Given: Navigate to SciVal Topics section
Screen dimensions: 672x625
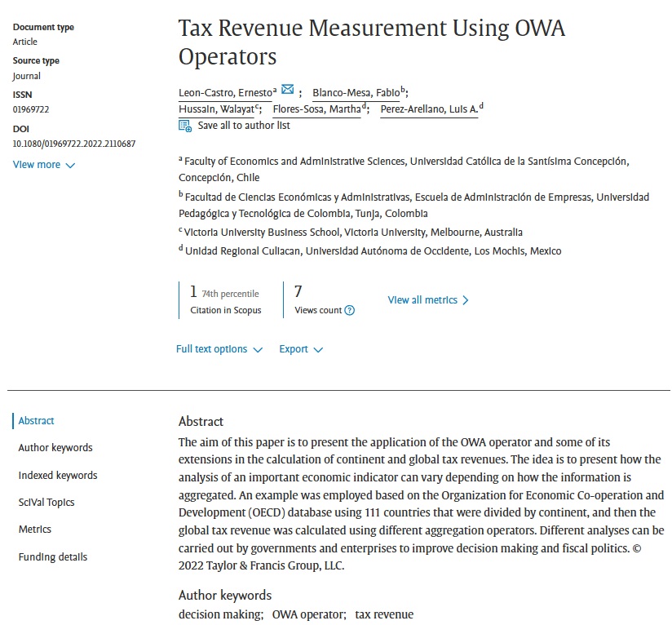Looking at the screenshot, I should tap(46, 503).
